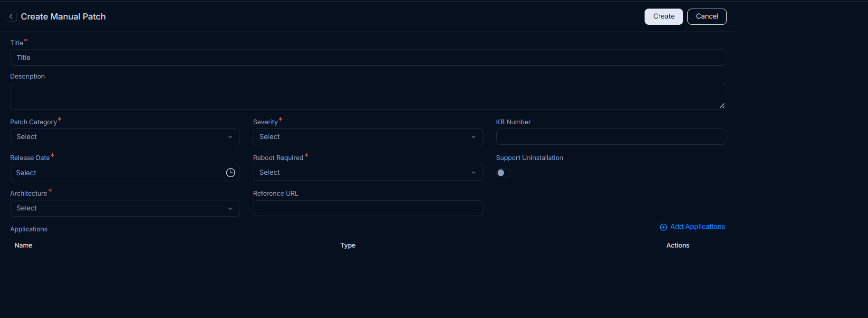Image resolution: width=868 pixels, height=318 pixels.
Task: Expand the Severity dropdown
Action: (x=368, y=137)
